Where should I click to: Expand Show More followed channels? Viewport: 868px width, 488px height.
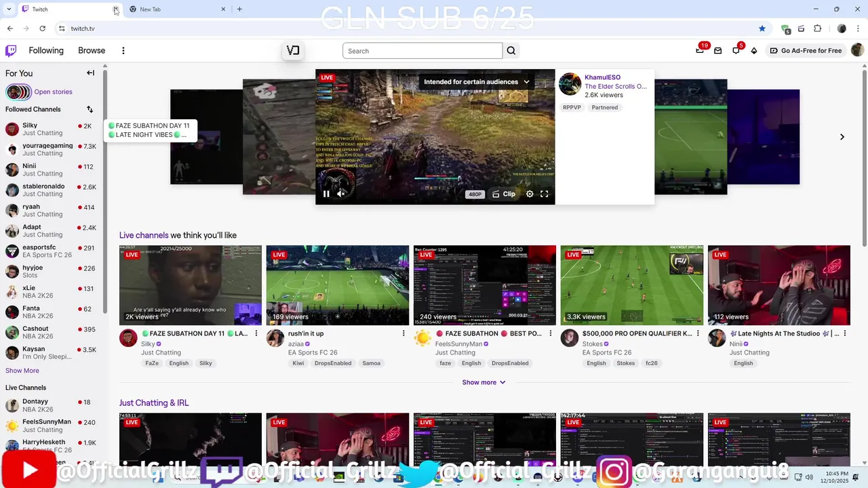pos(22,371)
